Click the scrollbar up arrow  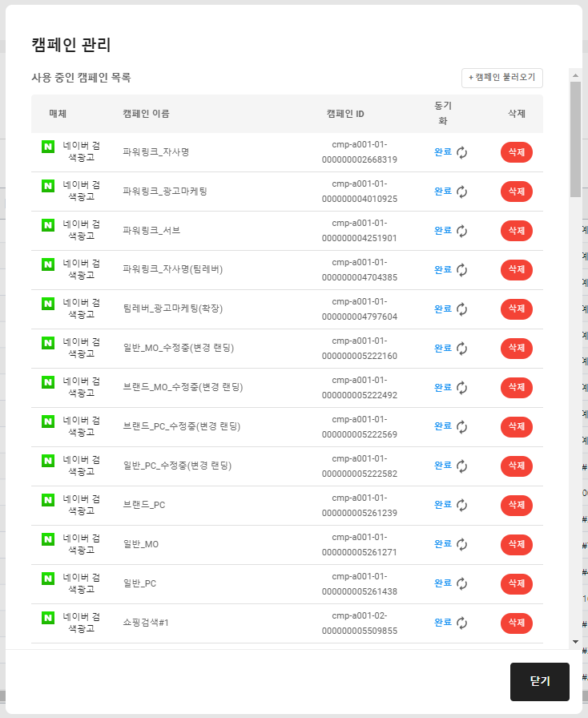point(575,75)
